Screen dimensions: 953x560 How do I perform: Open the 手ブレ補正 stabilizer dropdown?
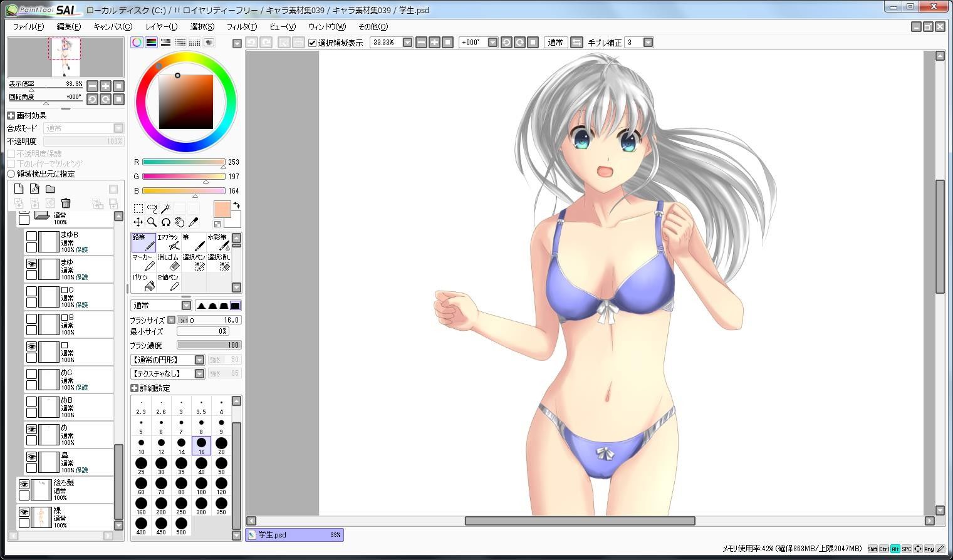[x=648, y=43]
